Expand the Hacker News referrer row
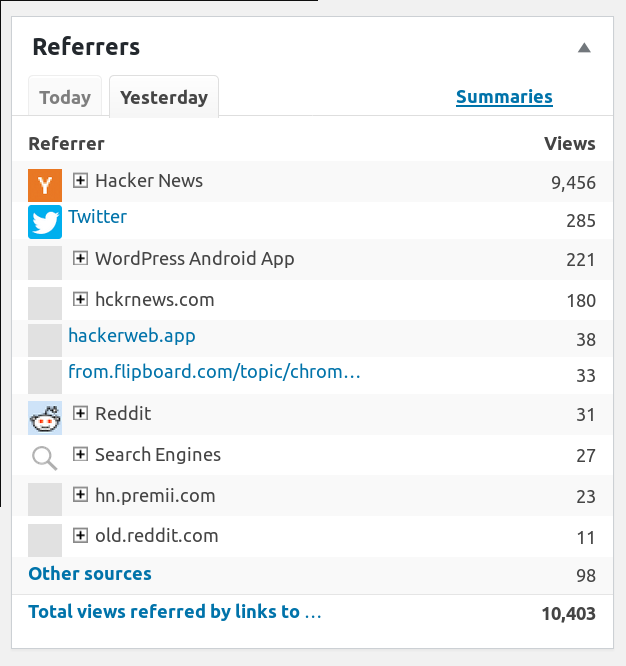626x666 pixels. [81, 181]
